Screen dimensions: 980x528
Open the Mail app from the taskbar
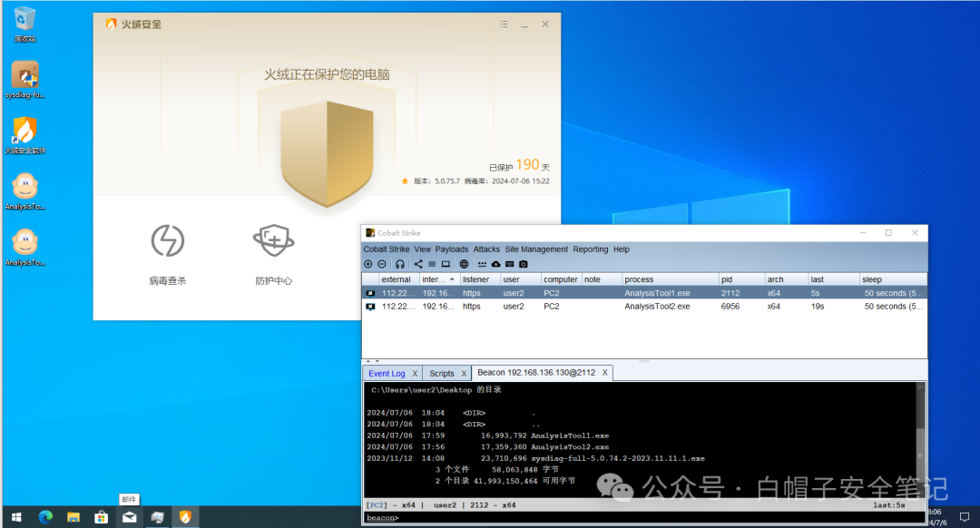coord(130,517)
